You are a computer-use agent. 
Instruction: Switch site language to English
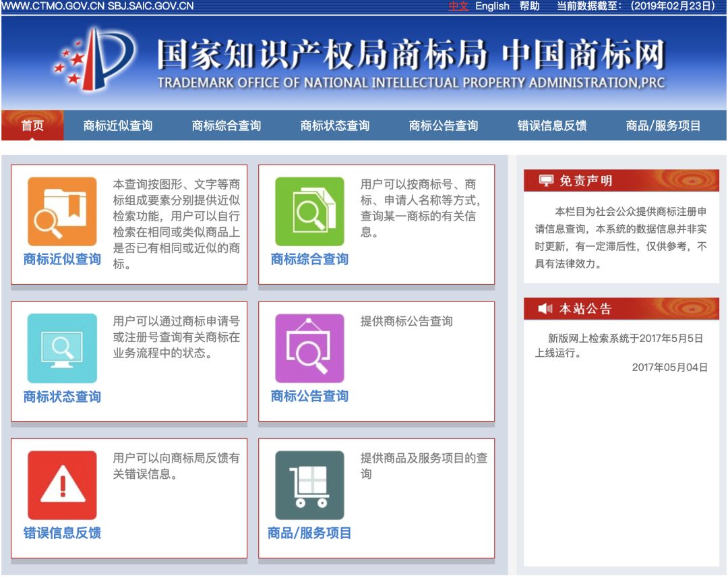[x=491, y=6]
